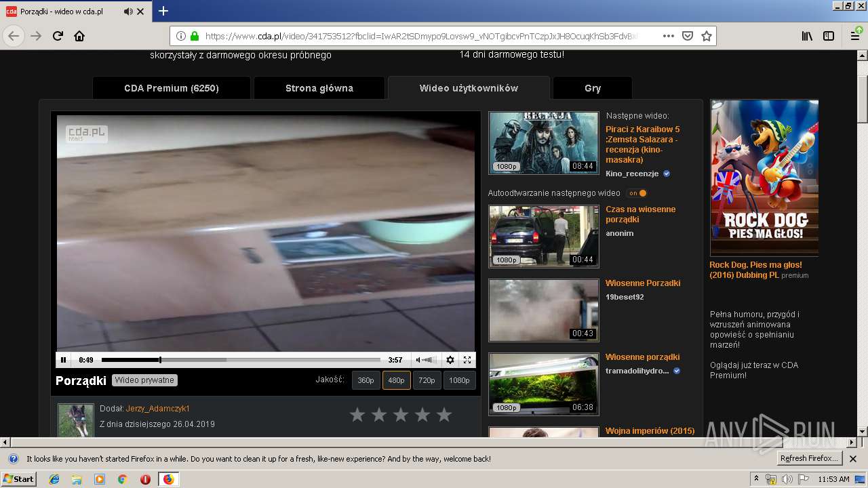Open the Strona główna tab
This screenshot has height=488, width=868.
click(x=319, y=88)
